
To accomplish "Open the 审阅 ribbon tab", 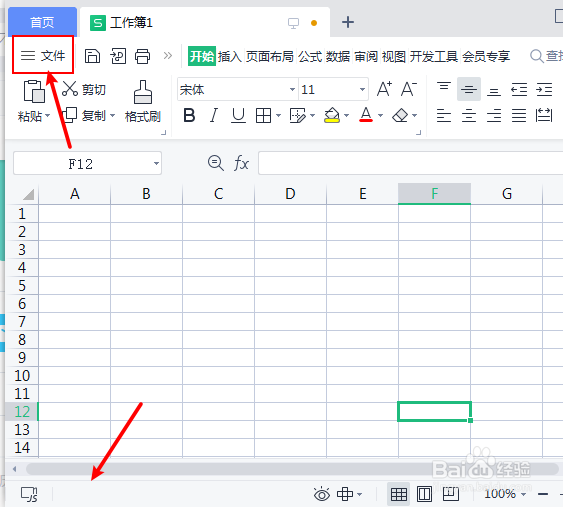I will click(366, 56).
